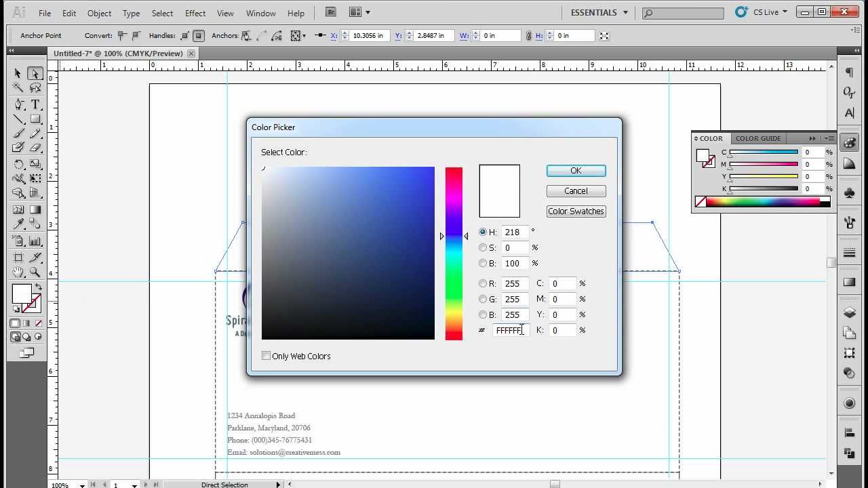Toggle constrain width and height link
Screen dimensions: 868x488
528,36
